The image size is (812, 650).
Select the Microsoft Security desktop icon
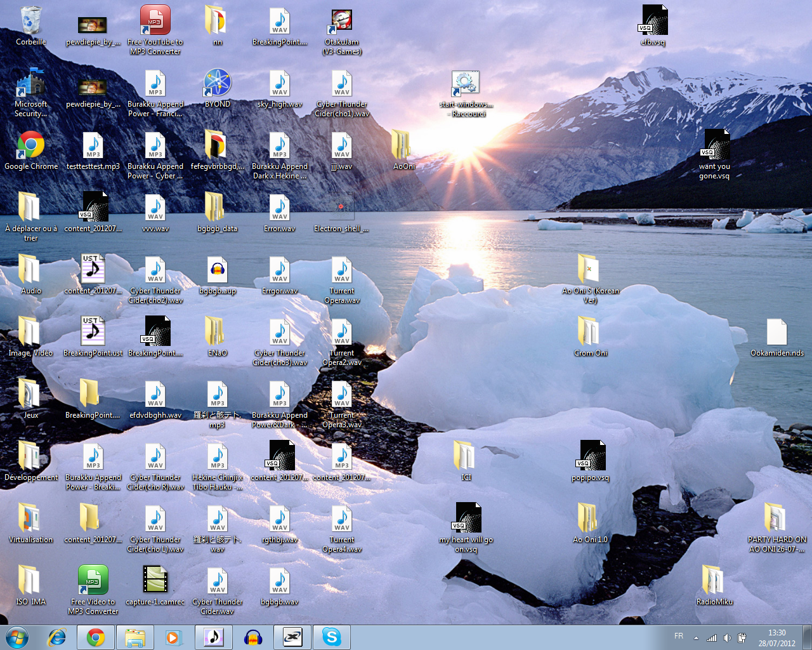[30, 84]
